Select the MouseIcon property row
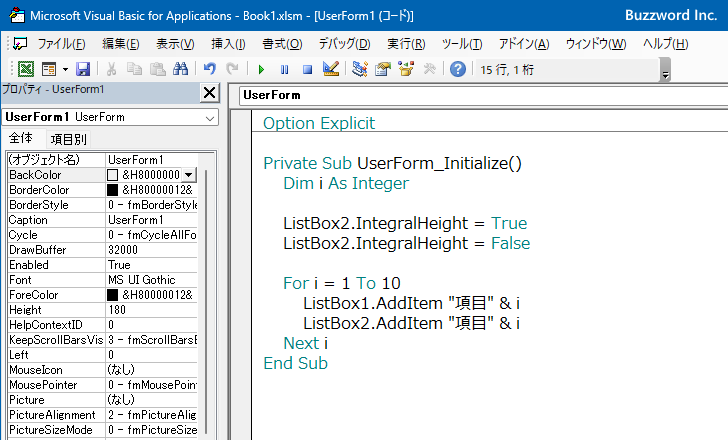728x440 pixels. [103, 370]
